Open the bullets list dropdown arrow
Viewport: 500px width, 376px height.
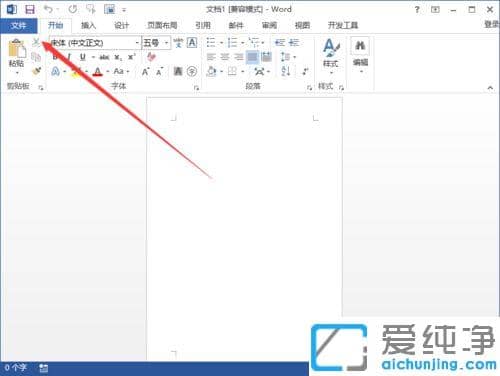(221, 43)
